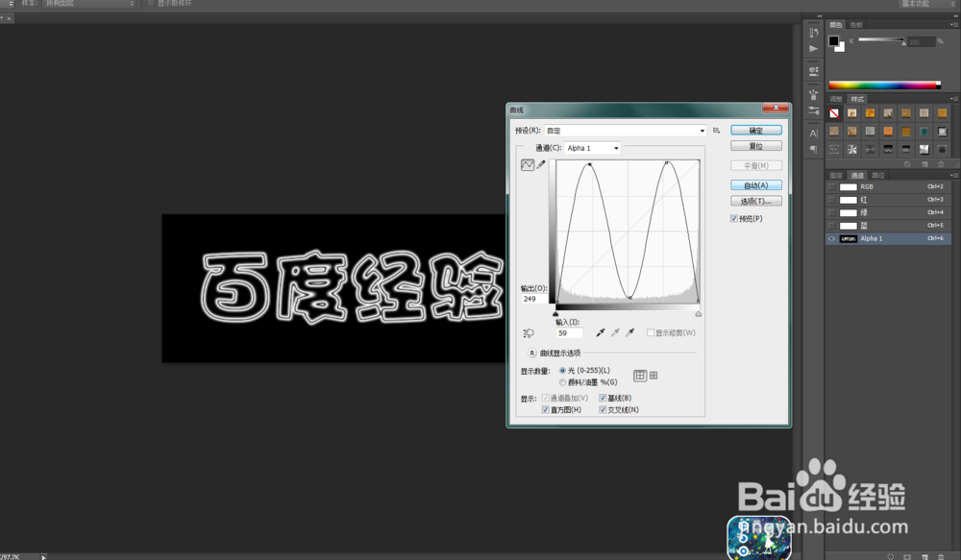The image size is (961, 560).
Task: Activate the targeted adjustment hand tool
Action: (529, 332)
